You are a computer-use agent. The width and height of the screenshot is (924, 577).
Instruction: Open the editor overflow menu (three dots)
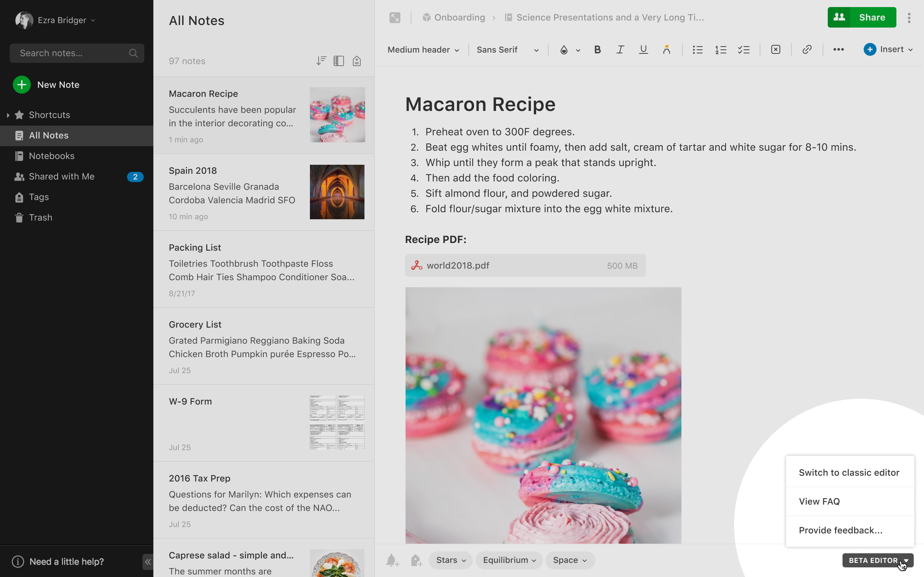tap(838, 50)
